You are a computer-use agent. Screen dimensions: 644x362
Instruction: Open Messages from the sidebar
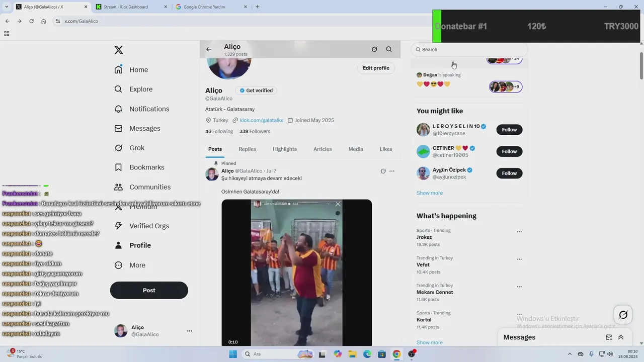pyautogui.click(x=137, y=129)
